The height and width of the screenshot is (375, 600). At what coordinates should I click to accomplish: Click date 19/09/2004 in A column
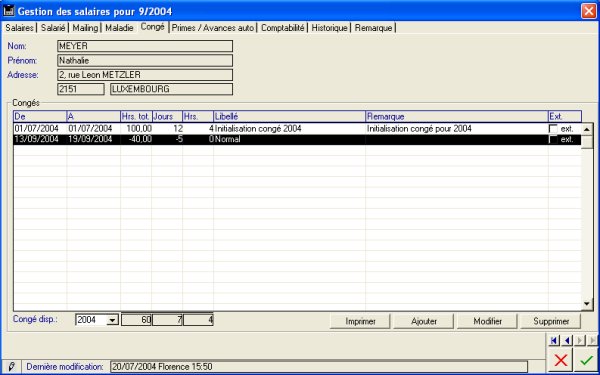(90, 139)
